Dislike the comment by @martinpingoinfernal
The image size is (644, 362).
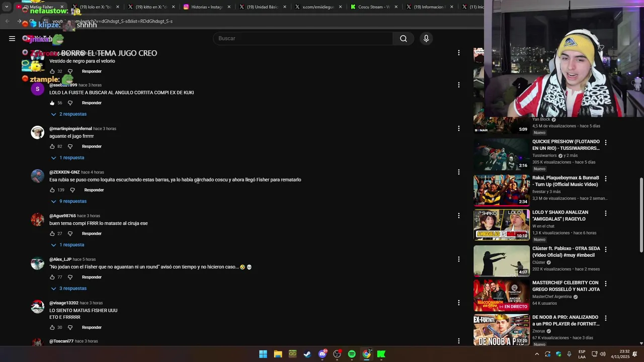pyautogui.click(x=70, y=146)
